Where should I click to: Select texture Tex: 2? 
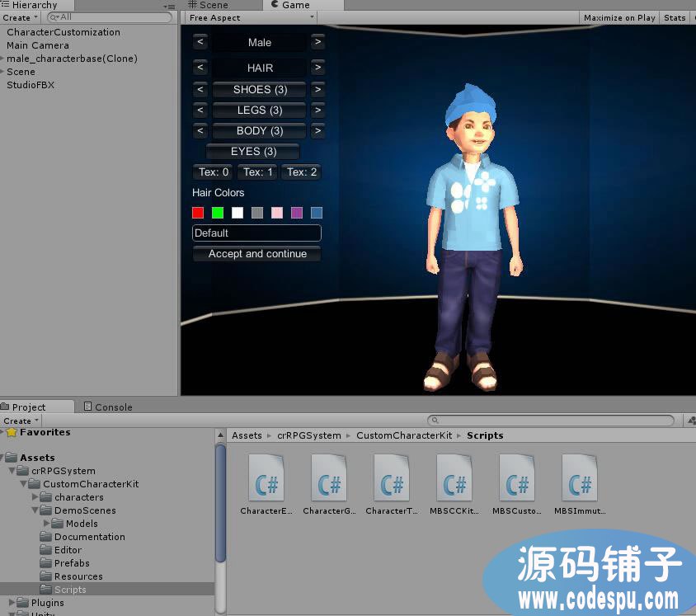(x=301, y=172)
